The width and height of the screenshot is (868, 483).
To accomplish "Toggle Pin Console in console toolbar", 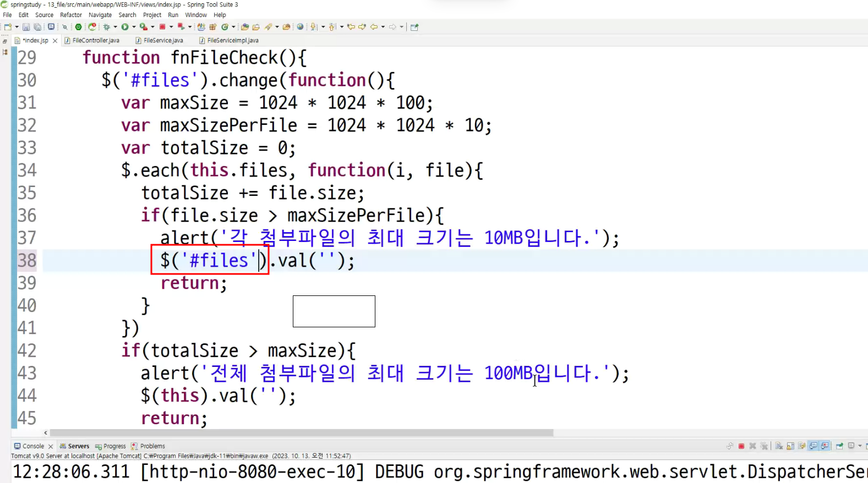I will pos(840,446).
